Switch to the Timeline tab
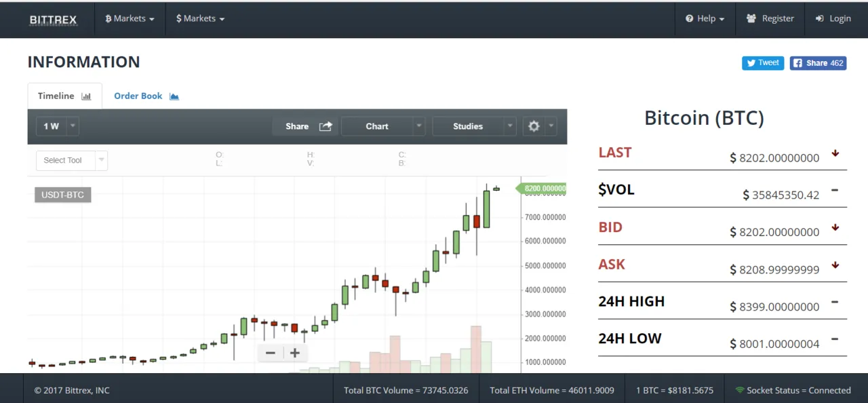 [x=64, y=96]
